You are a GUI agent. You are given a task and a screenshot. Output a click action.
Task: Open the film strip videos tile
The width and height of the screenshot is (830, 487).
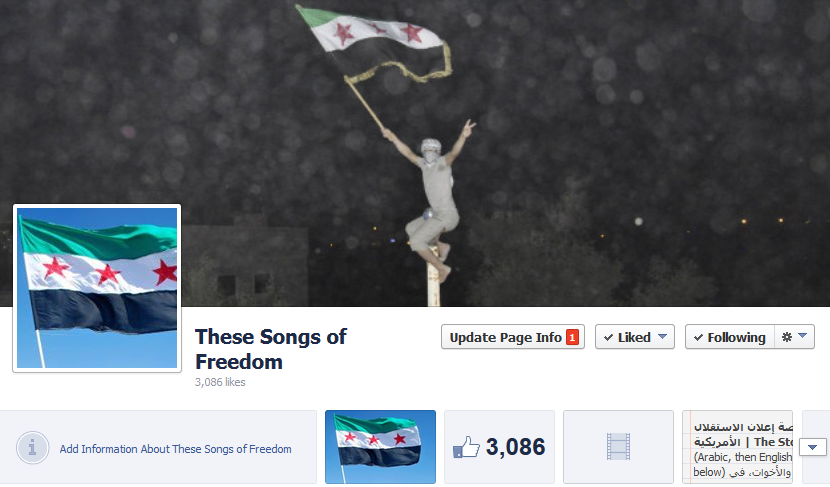[x=618, y=447]
